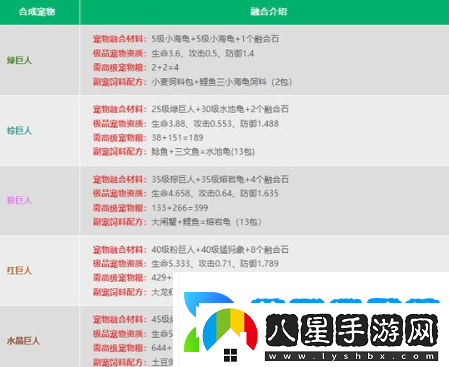Click the 宠物融合材料 label in 棕巨人 row
The height and width of the screenshot is (367, 449).
click(119, 109)
